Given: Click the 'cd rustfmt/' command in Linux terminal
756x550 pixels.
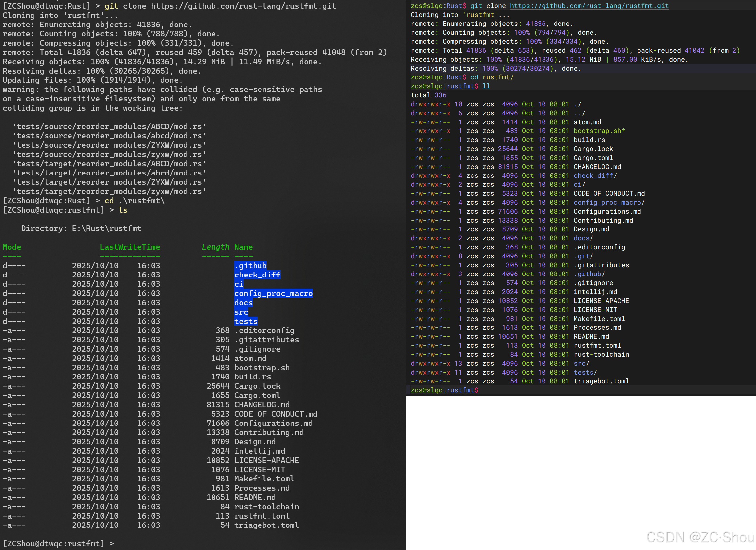Looking at the screenshot, I should (492, 77).
